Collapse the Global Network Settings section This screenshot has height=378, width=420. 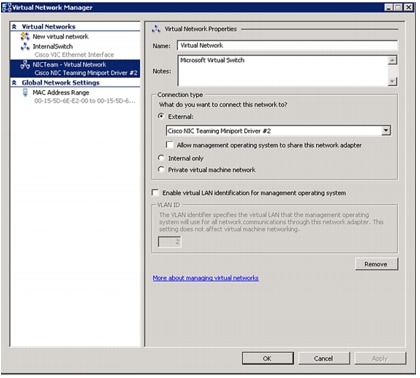(x=14, y=82)
